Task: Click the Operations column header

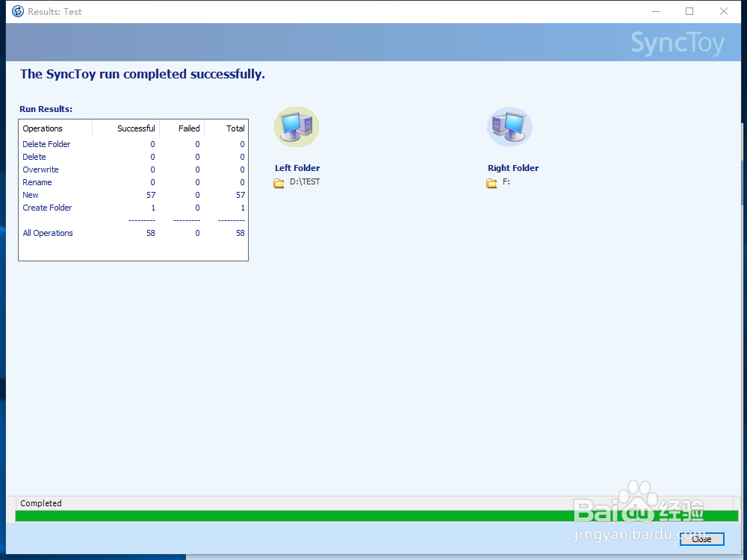Action: 55,128
